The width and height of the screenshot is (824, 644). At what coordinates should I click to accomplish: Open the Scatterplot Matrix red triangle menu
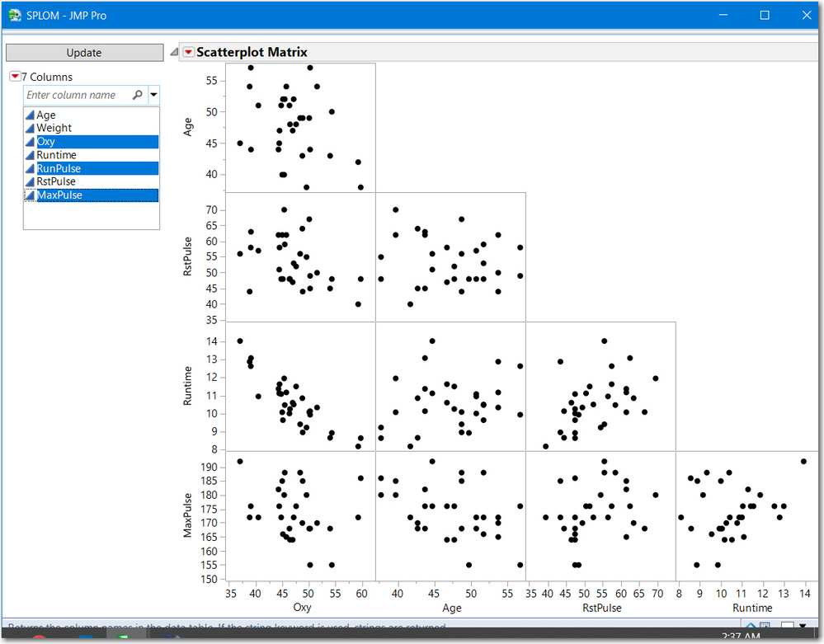[189, 51]
